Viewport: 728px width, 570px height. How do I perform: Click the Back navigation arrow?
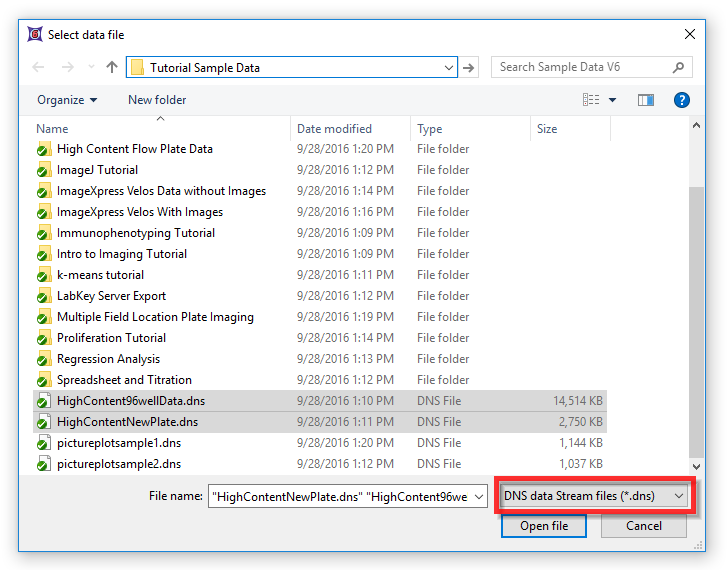coord(38,67)
